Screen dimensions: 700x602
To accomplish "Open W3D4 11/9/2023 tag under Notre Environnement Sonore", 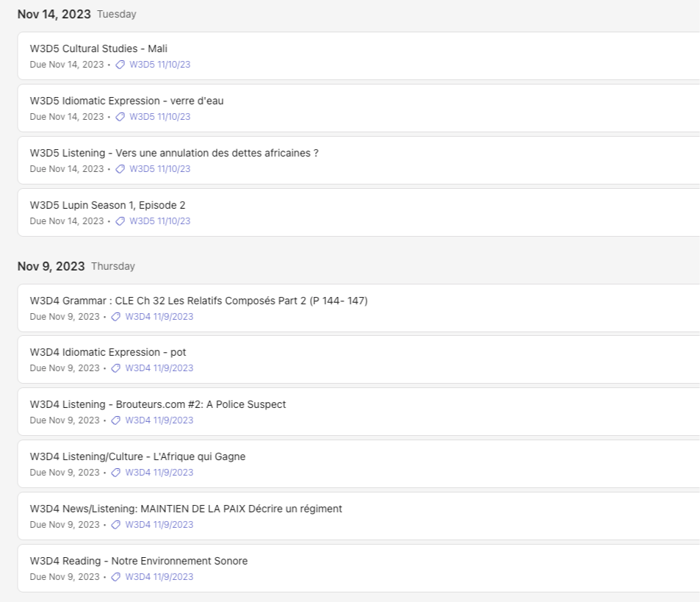I will (159, 578).
